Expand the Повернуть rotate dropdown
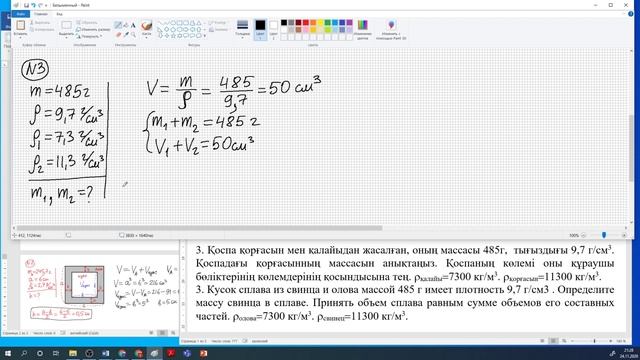The width and height of the screenshot is (640, 360). click(89, 36)
